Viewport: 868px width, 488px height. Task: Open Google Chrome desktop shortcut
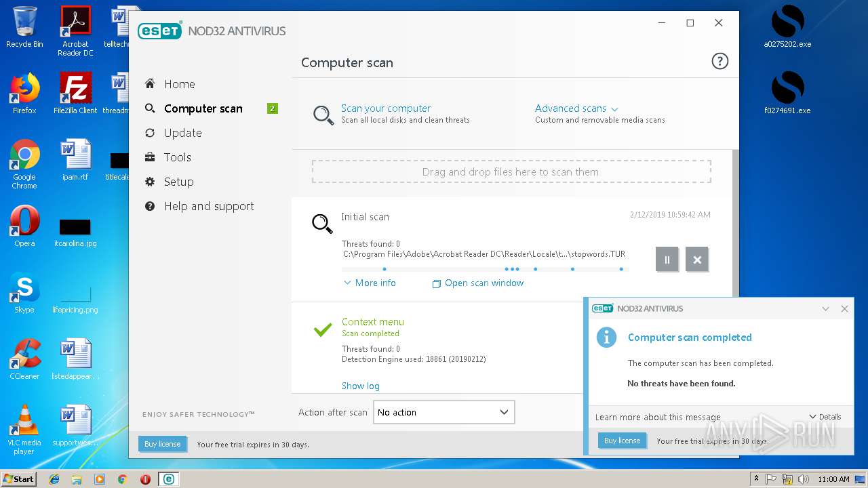pyautogui.click(x=24, y=164)
